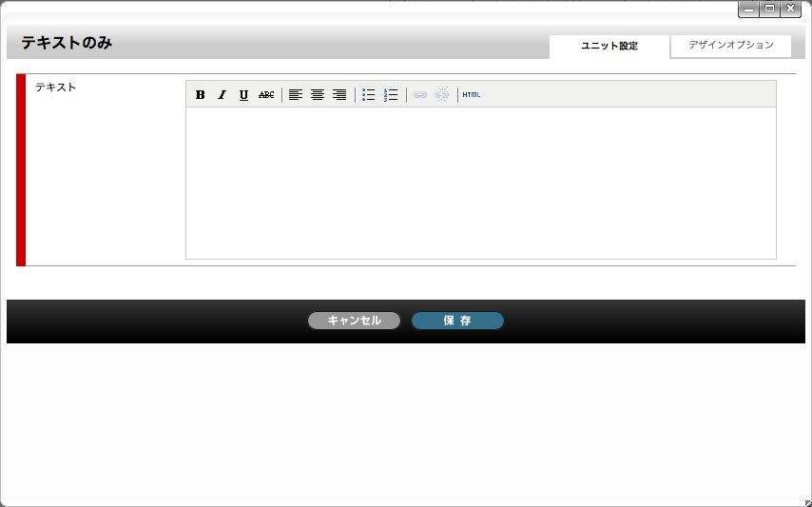Apply strikethrough with the ABC icon
Image resolution: width=812 pixels, height=507 pixels.
265,95
